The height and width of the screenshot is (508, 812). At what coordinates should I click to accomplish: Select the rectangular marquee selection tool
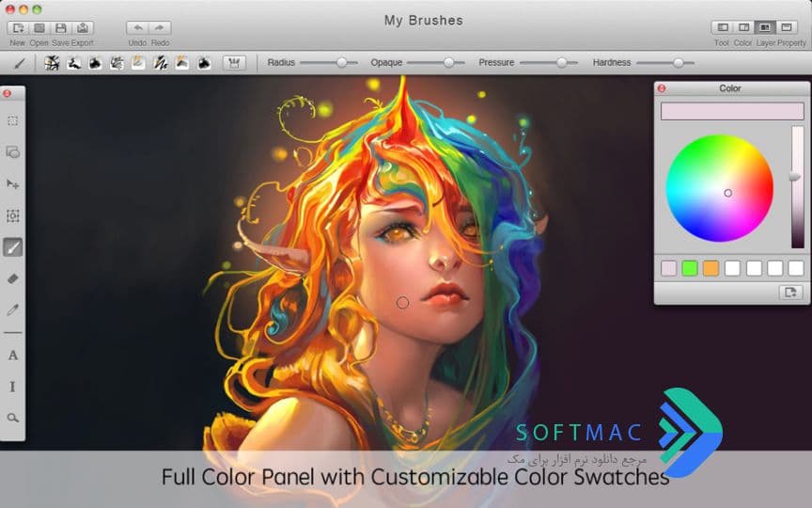[x=13, y=120]
